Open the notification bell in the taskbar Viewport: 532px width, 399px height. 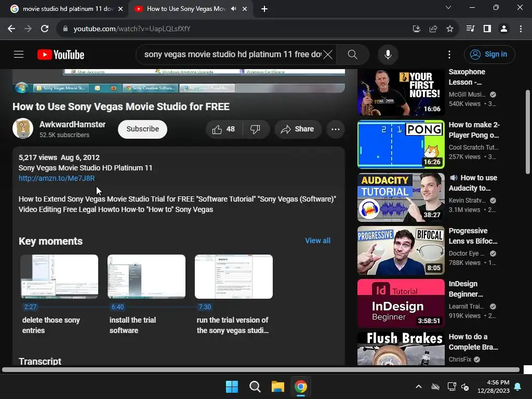518,387
